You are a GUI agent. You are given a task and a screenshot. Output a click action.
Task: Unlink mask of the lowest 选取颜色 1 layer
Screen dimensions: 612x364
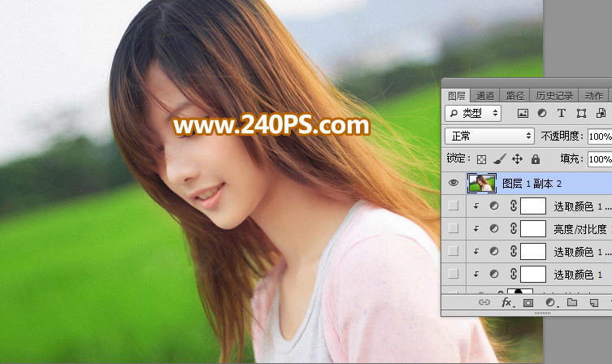(514, 274)
